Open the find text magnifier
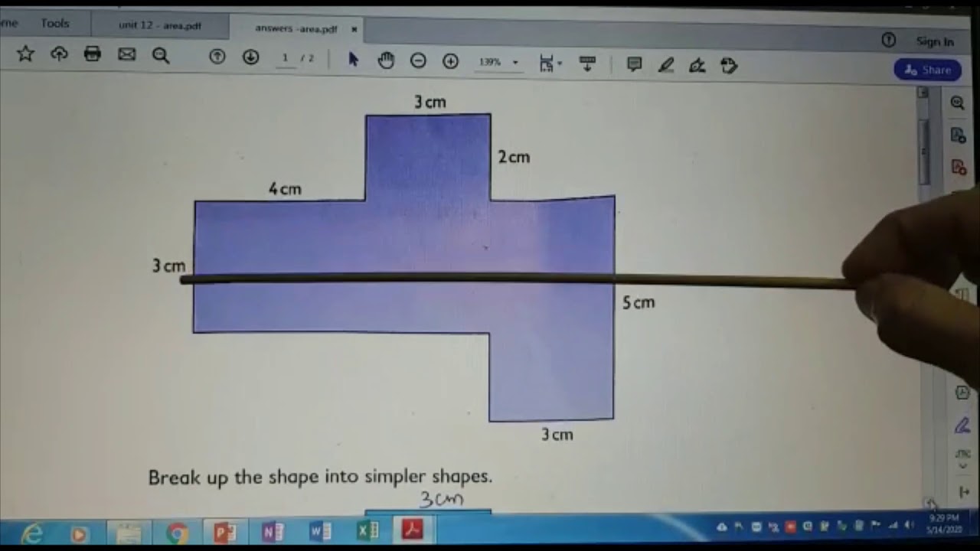This screenshot has width=980, height=551. (161, 55)
